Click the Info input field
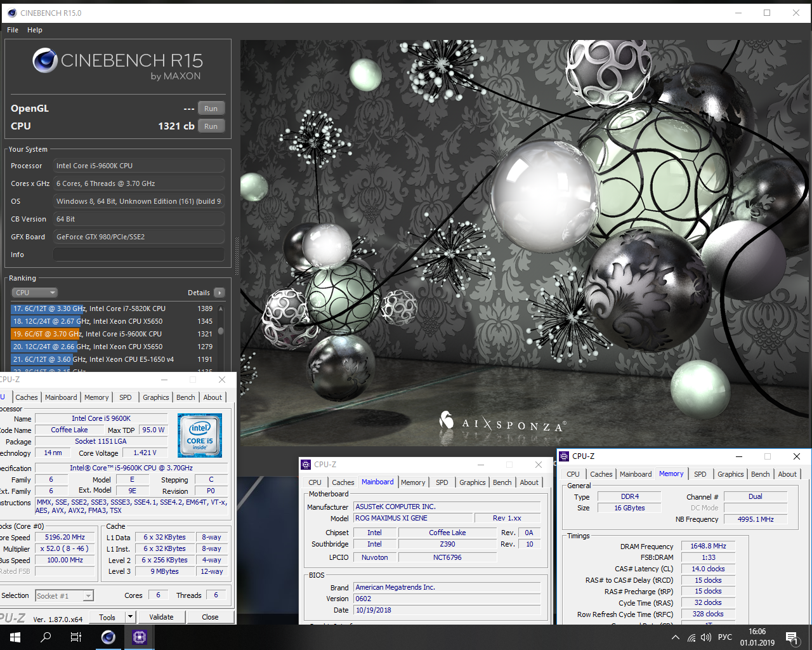The width and height of the screenshot is (812, 650). (x=139, y=255)
